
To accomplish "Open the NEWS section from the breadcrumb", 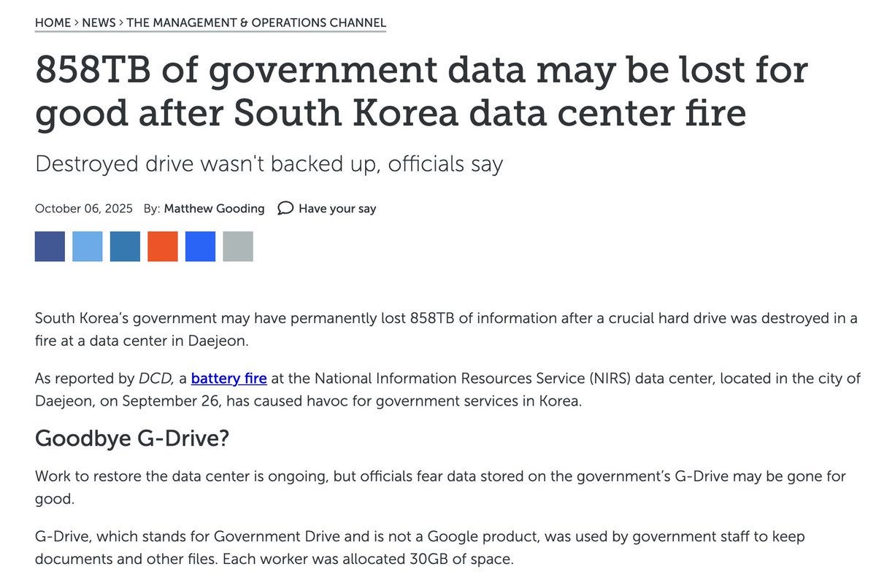I will (x=98, y=23).
